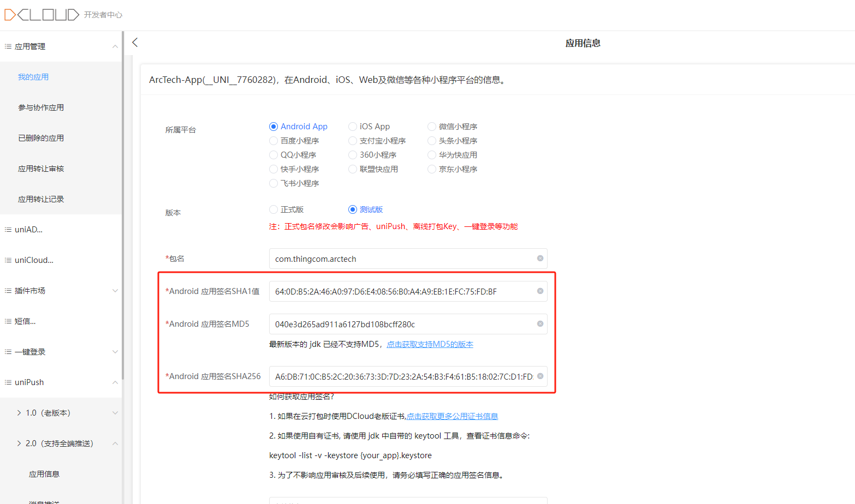Open 点击获取更多公用证书信息 link
Screen dimensions: 855x504
[x=452, y=416]
